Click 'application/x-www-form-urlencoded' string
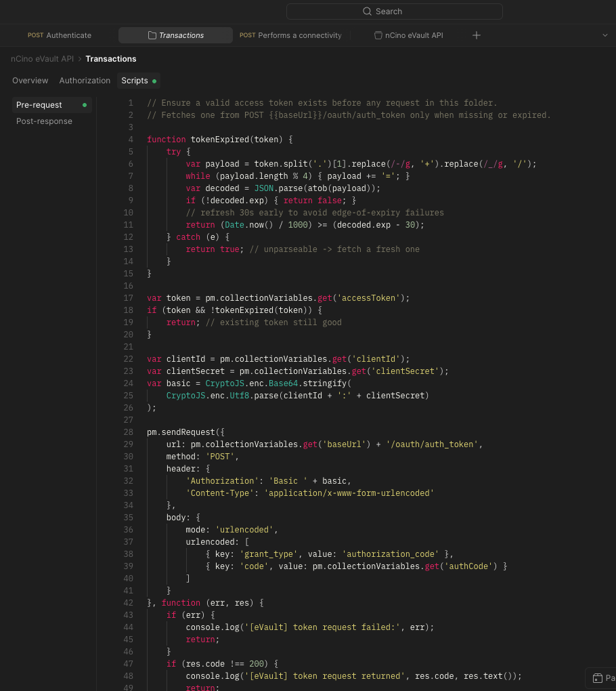The image size is (616, 691). click(x=349, y=493)
